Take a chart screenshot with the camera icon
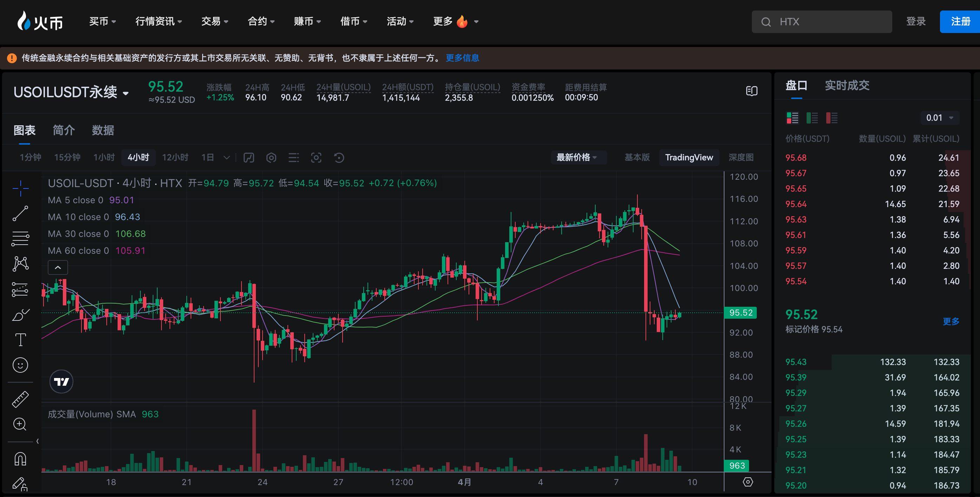This screenshot has width=980, height=497. pyautogui.click(x=317, y=157)
